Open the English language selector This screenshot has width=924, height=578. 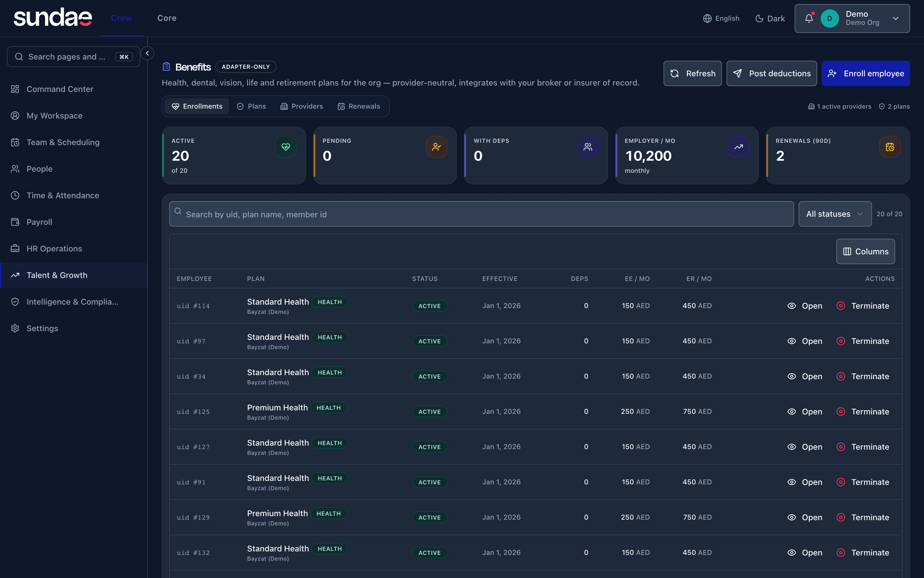pyautogui.click(x=721, y=18)
